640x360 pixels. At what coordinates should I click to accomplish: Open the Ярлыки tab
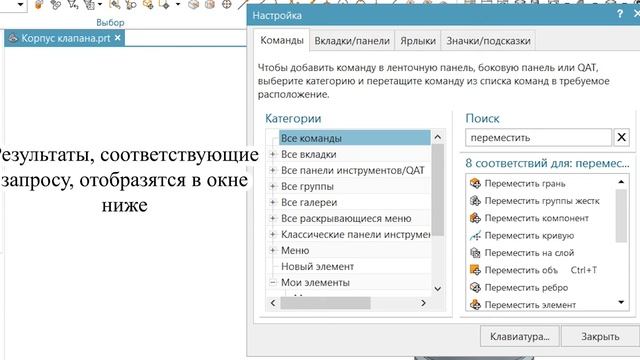tap(418, 41)
